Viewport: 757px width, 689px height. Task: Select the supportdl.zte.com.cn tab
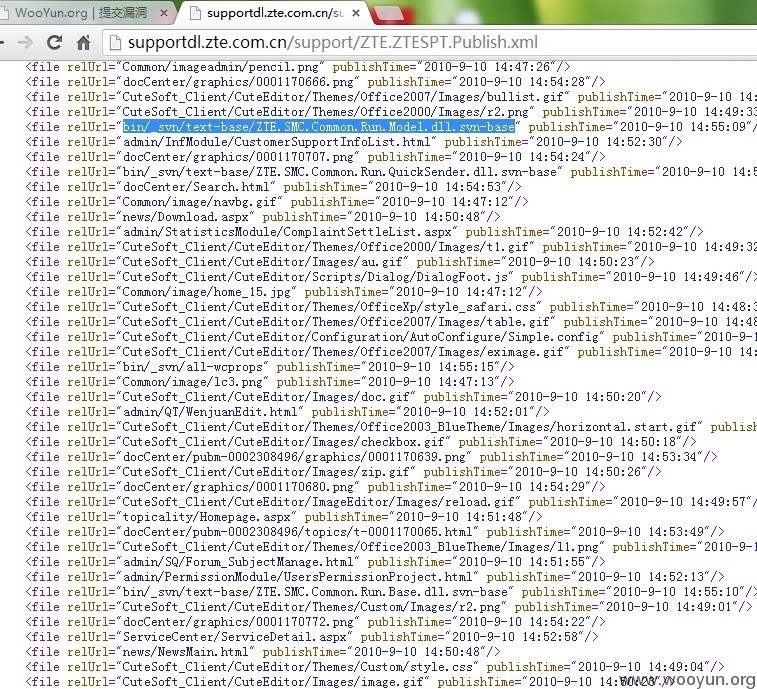coord(273,13)
